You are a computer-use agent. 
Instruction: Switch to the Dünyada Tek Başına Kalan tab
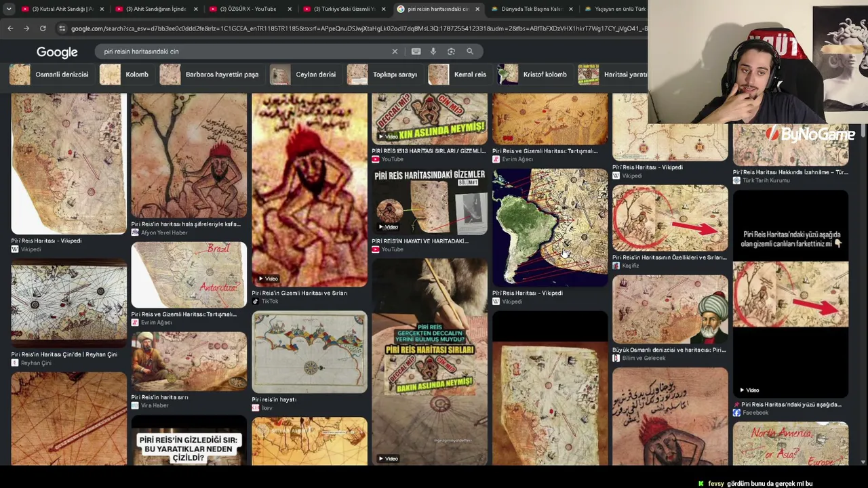[x=526, y=9]
